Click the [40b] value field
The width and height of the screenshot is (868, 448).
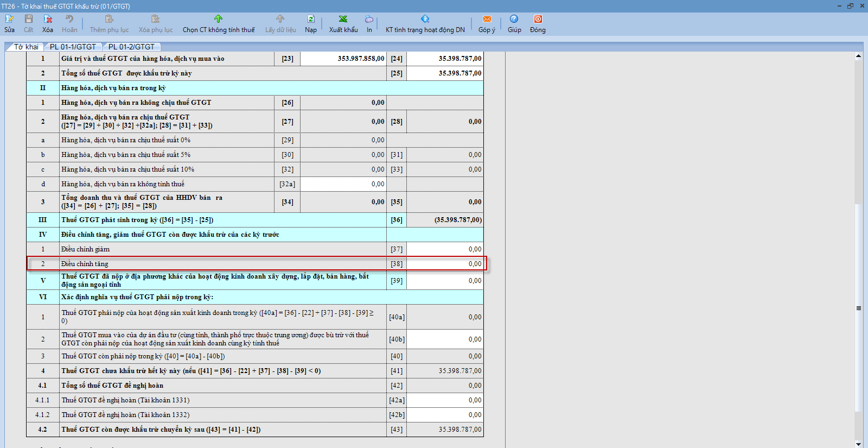click(445, 339)
